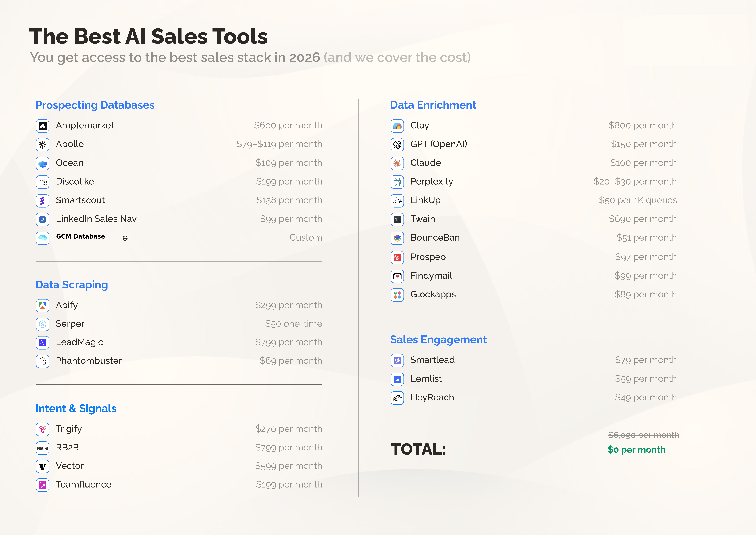Select the 'GPT (OpenAI)' name text
The image size is (756, 535).
439,144
